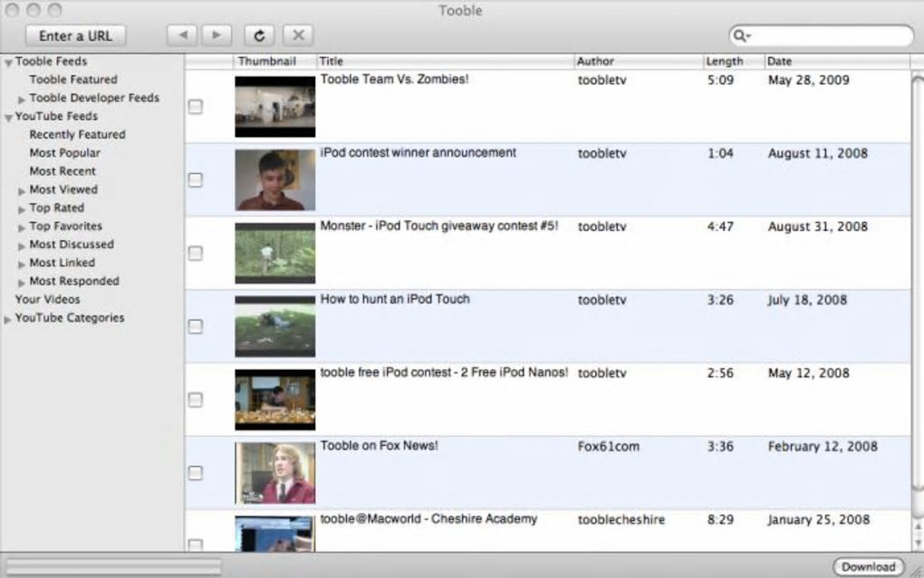Click the iPod contest winner announcement thumbnail
The height and width of the screenshot is (578, 924).
(x=275, y=179)
